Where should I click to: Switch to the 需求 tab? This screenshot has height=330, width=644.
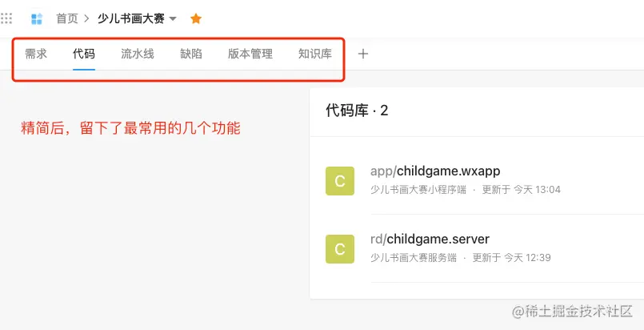pos(36,54)
